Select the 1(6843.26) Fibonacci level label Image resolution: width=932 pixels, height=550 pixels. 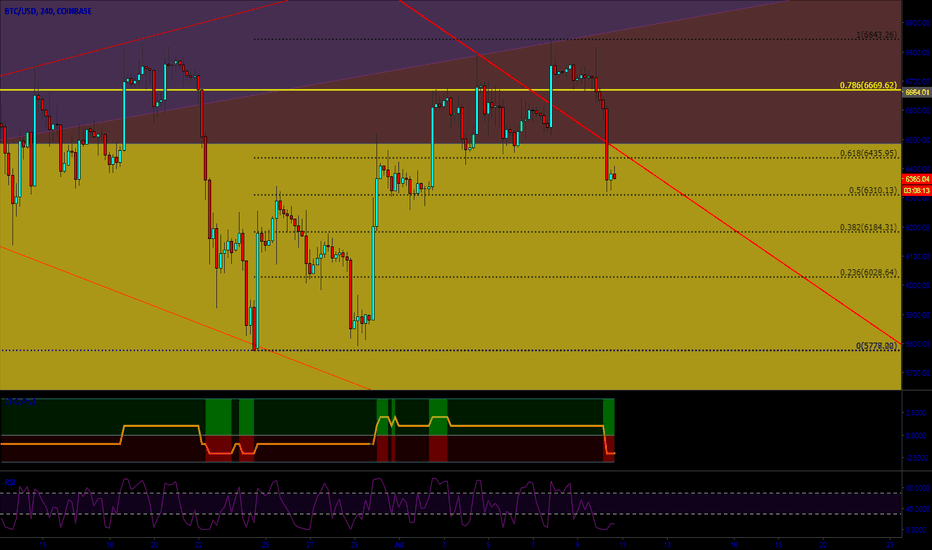[876, 35]
